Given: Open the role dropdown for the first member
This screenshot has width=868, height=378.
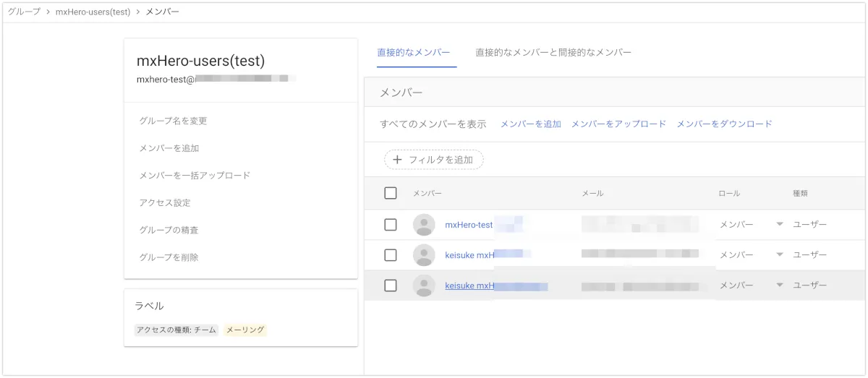Looking at the screenshot, I should pyautogui.click(x=779, y=225).
